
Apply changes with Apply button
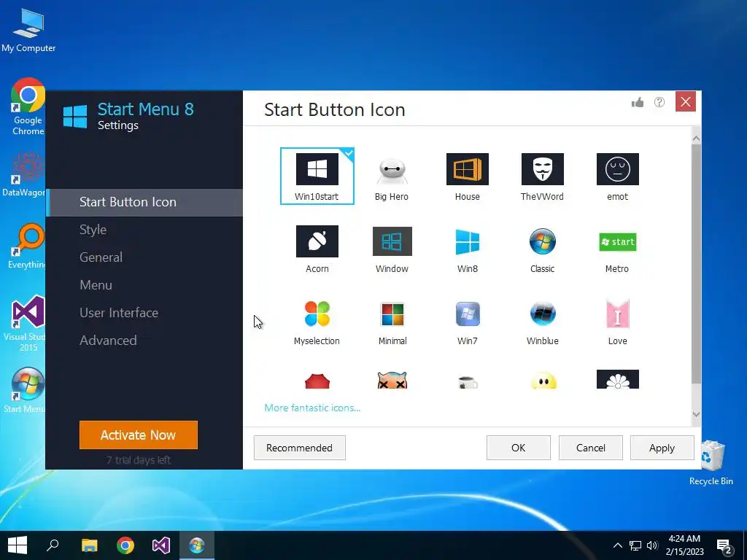(662, 448)
